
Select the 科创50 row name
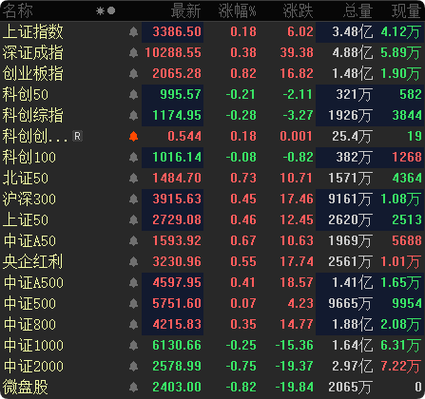click(26, 95)
